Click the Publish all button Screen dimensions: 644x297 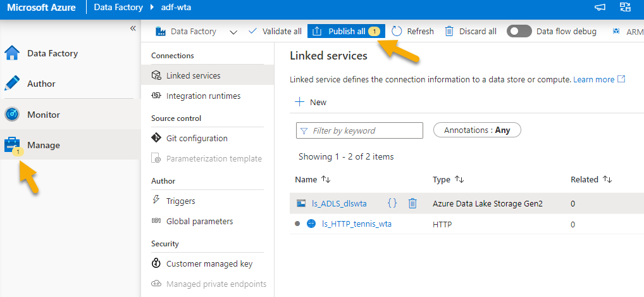tap(345, 31)
